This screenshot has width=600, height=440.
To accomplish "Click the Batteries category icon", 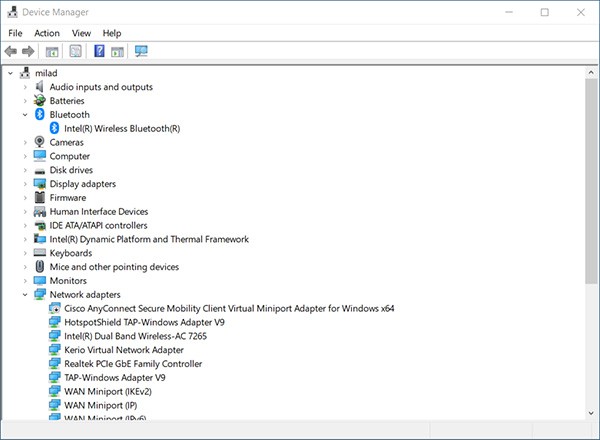I will click(x=39, y=101).
